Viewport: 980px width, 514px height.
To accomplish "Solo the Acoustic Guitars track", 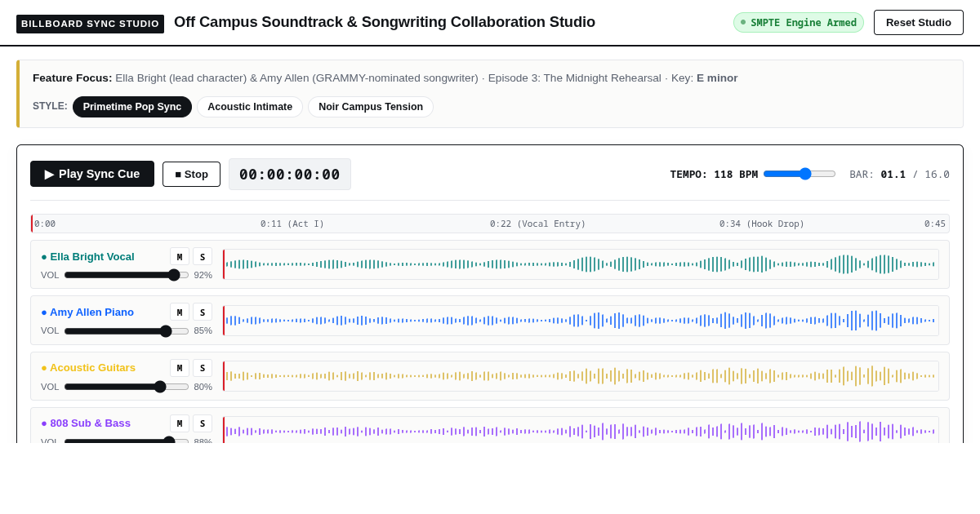I will [x=203, y=369].
